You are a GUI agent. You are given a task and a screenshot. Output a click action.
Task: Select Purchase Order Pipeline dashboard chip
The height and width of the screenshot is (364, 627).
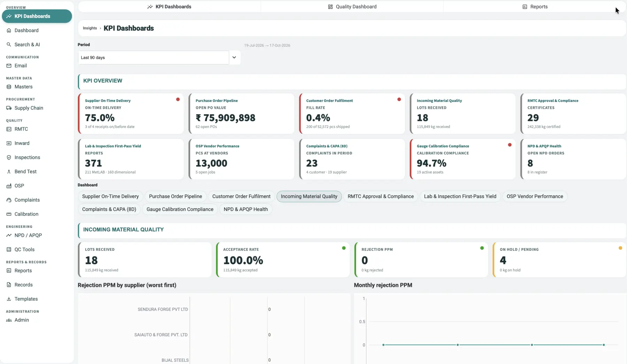tap(176, 197)
